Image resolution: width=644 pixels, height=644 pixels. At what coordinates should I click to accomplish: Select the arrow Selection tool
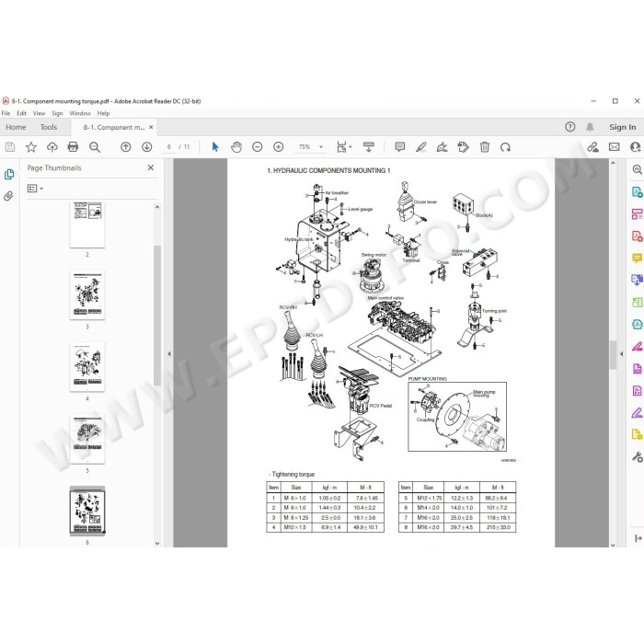point(215,147)
